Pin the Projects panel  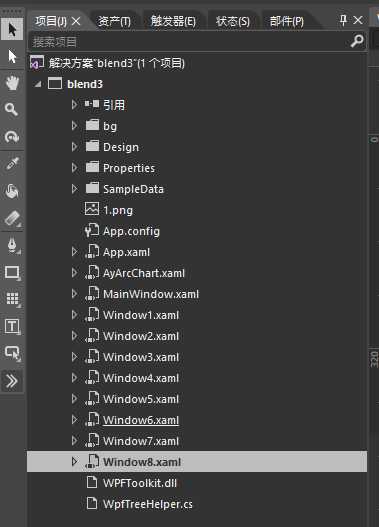click(x=343, y=20)
